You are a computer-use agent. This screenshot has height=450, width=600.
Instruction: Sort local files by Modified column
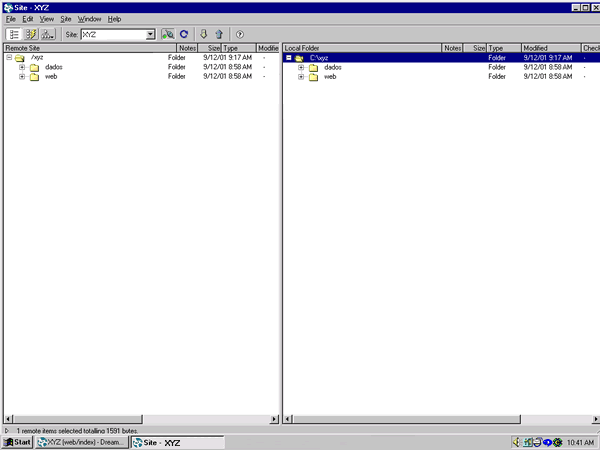coord(548,48)
